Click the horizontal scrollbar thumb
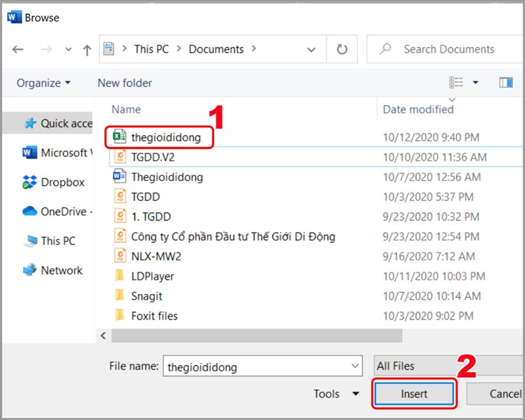This screenshot has height=420, width=525. (257, 335)
